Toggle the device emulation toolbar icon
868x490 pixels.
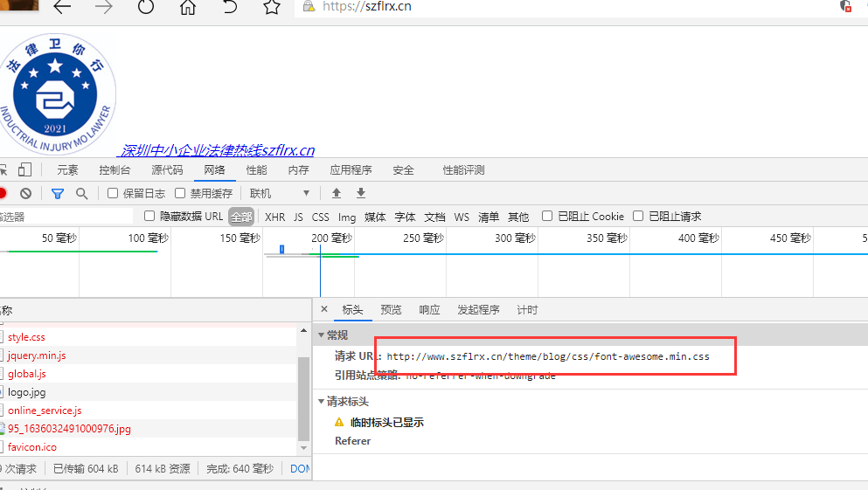[x=24, y=169]
